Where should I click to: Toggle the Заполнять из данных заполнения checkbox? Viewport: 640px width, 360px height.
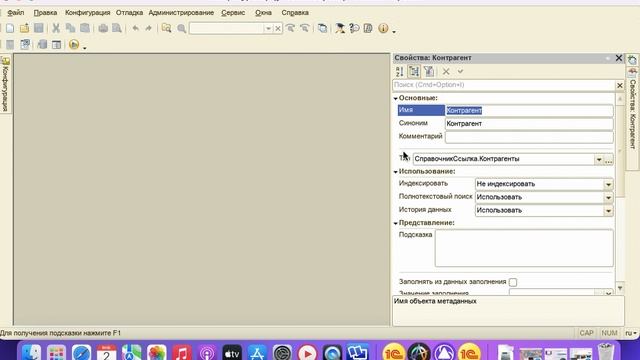[513, 282]
